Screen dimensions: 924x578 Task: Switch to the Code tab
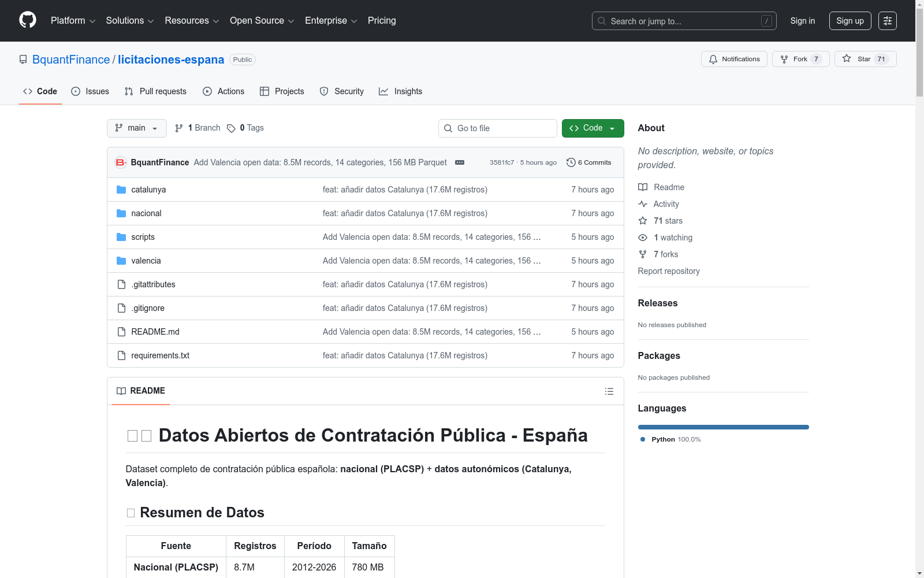[x=40, y=91]
